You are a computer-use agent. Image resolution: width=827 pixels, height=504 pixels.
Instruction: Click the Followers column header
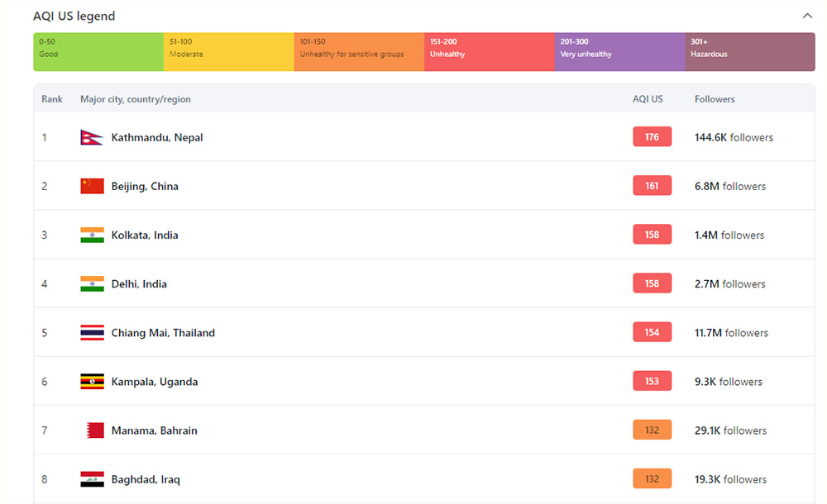(715, 99)
